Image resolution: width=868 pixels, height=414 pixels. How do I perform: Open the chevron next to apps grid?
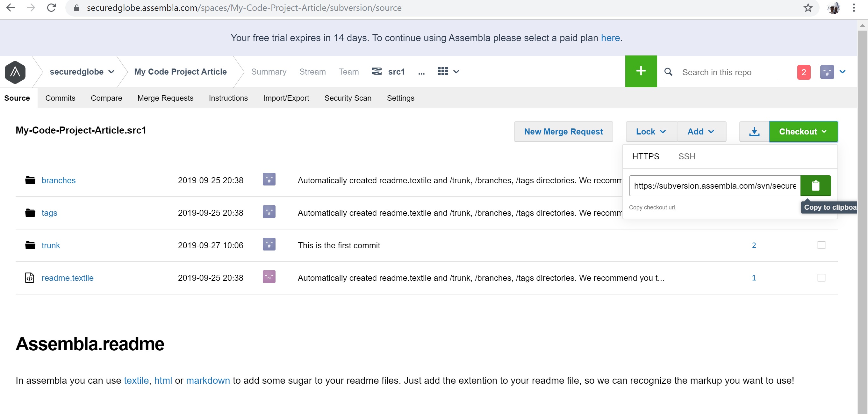456,72
